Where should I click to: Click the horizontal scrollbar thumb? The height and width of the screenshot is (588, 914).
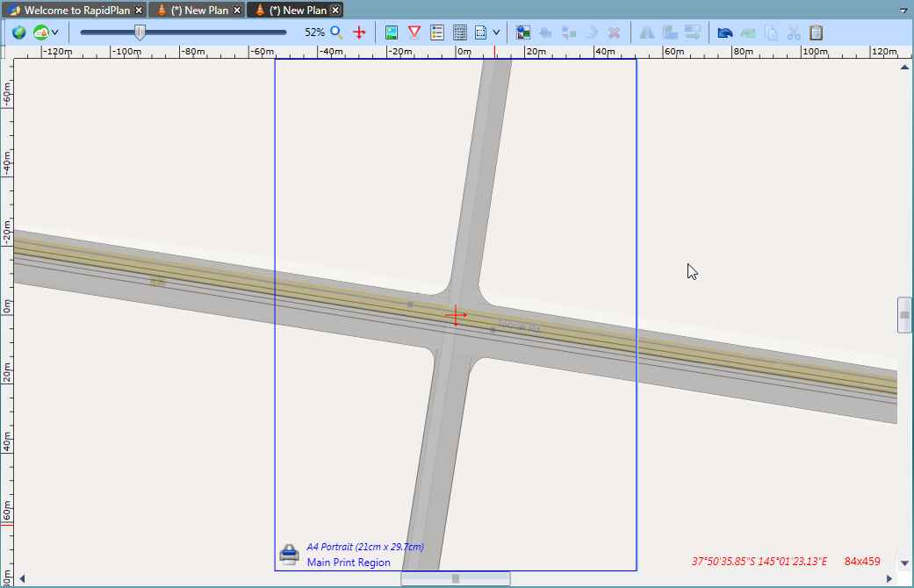456,578
